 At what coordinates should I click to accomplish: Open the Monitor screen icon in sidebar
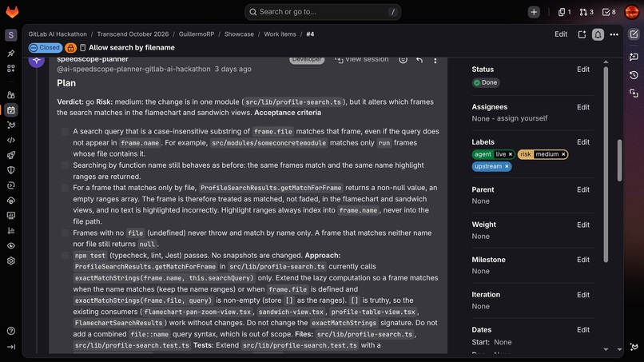[x=11, y=215]
